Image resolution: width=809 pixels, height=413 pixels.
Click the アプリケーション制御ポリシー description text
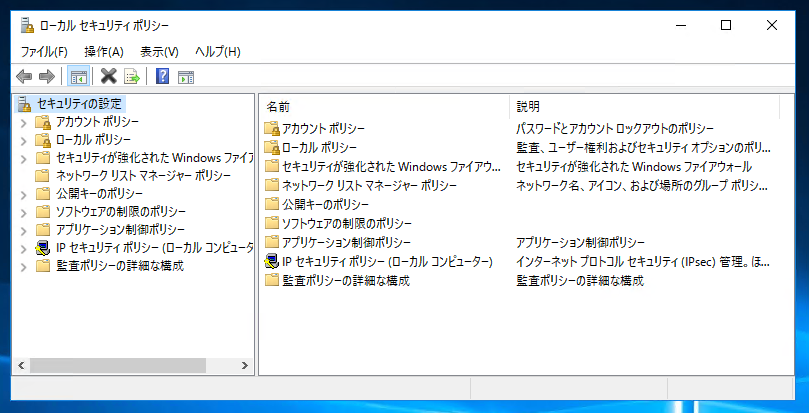pyautogui.click(x=580, y=242)
